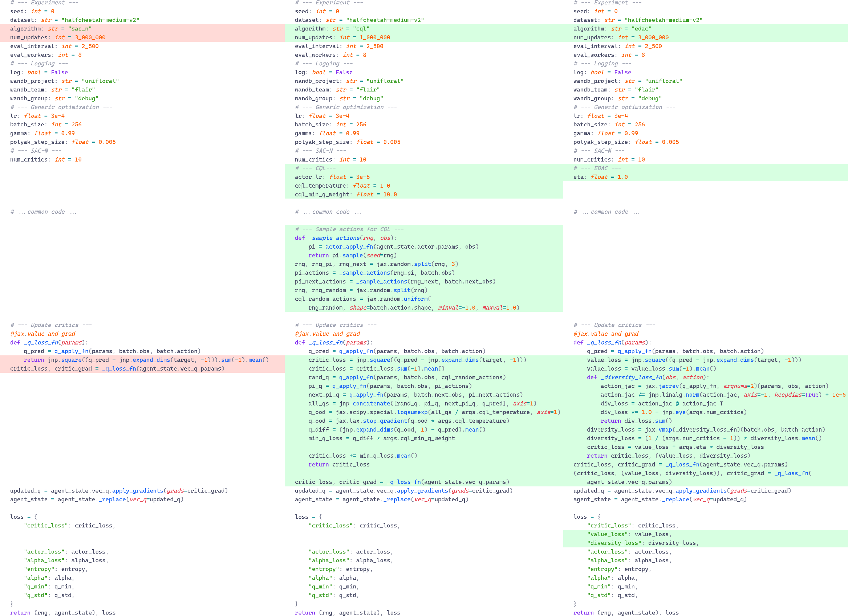Click the actor_lr float 3e-5 line
848x616 pixels.
point(332,177)
